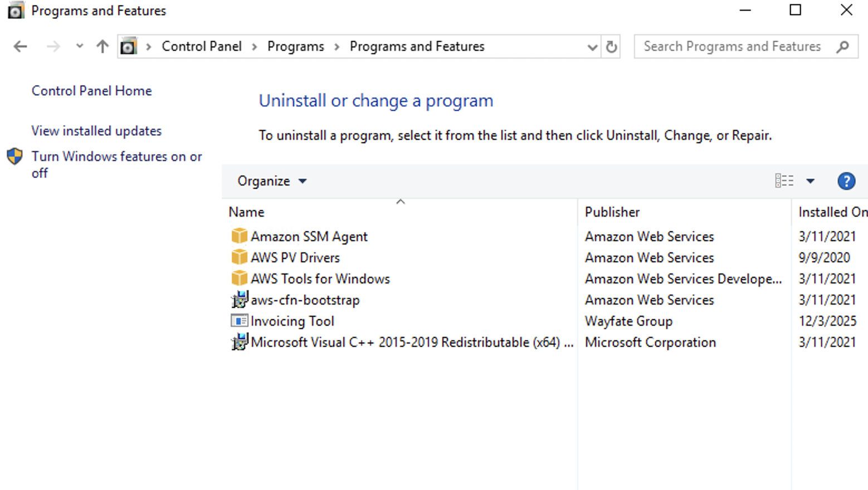Expand the address bar history dropdown
Viewport: 868px width, 490px height.
(592, 47)
